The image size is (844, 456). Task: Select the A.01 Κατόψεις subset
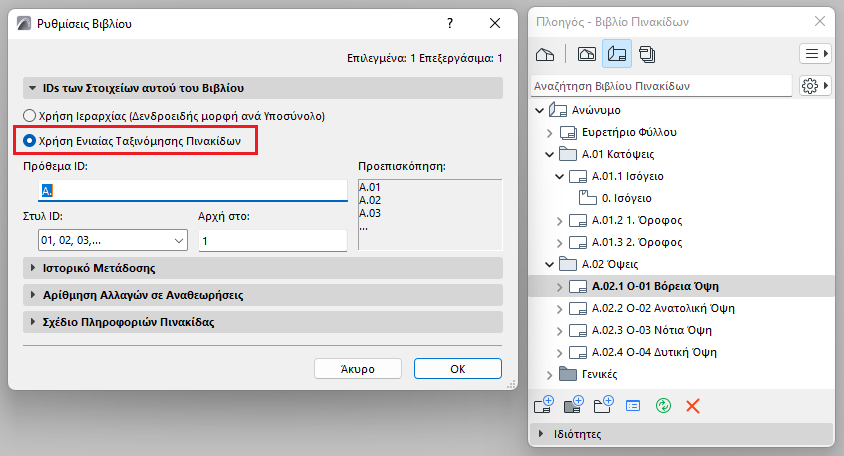[617, 154]
